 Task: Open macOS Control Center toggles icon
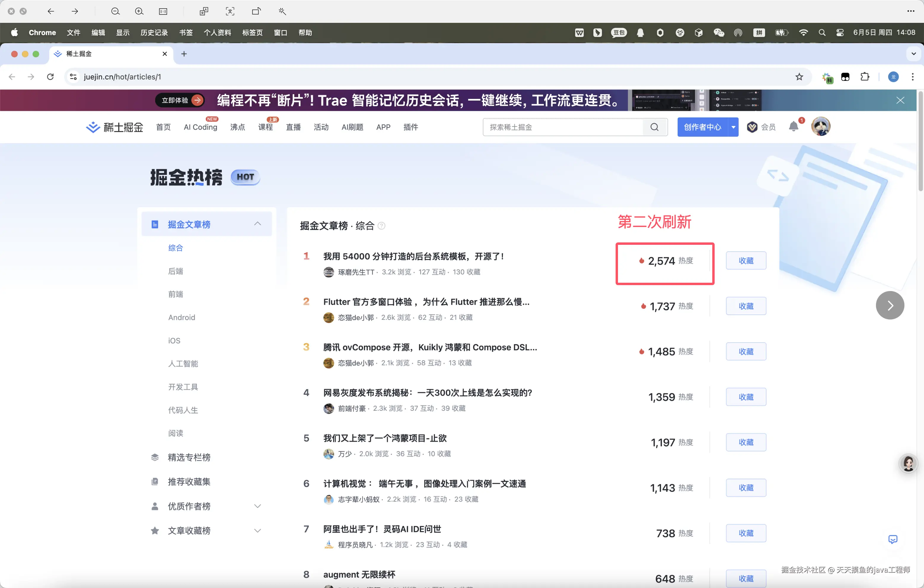(x=839, y=33)
